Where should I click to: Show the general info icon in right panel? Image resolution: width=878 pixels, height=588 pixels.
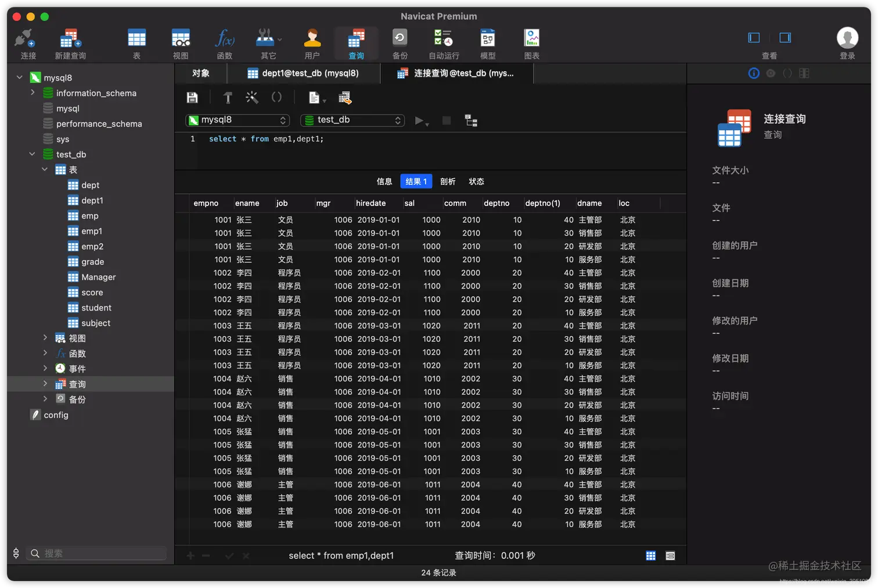point(754,73)
